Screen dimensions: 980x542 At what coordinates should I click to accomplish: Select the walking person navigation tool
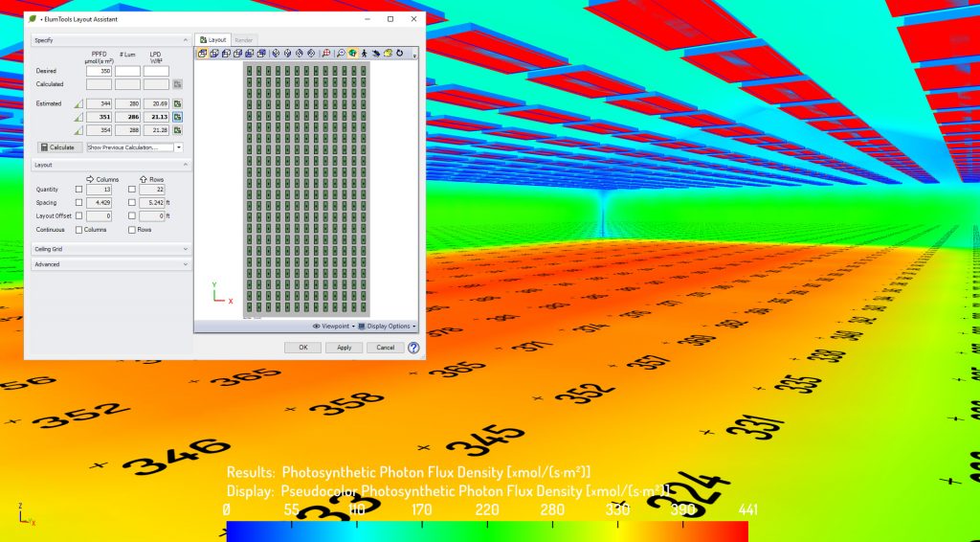(x=364, y=53)
